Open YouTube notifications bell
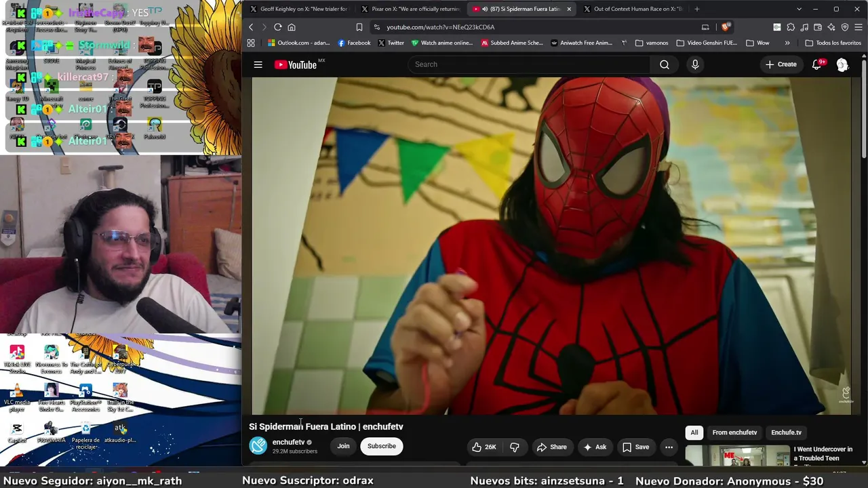This screenshot has width=868, height=488. (817, 64)
